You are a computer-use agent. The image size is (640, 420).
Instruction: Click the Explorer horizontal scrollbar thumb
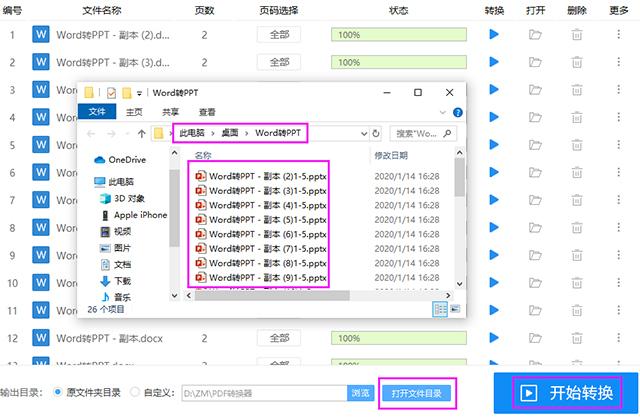tap(272, 295)
